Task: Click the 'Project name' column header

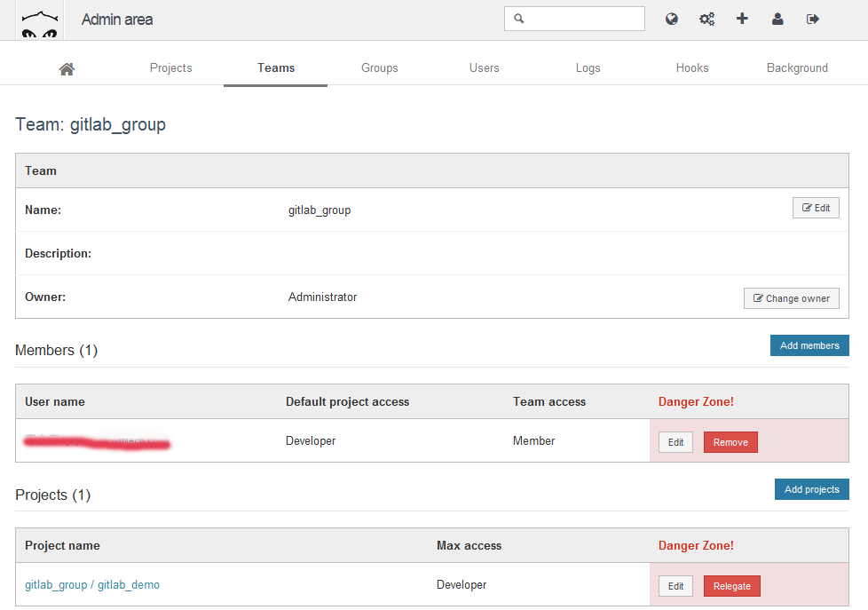Action: [x=62, y=546]
